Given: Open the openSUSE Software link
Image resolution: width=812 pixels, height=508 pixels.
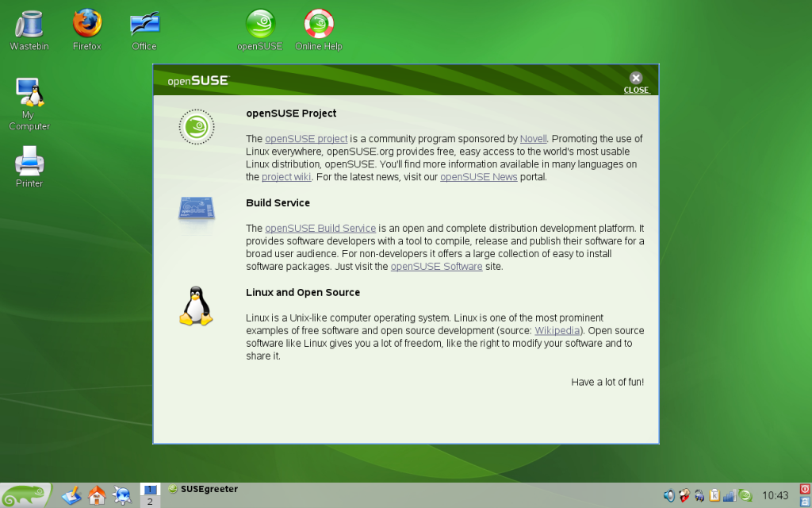Looking at the screenshot, I should (x=436, y=267).
